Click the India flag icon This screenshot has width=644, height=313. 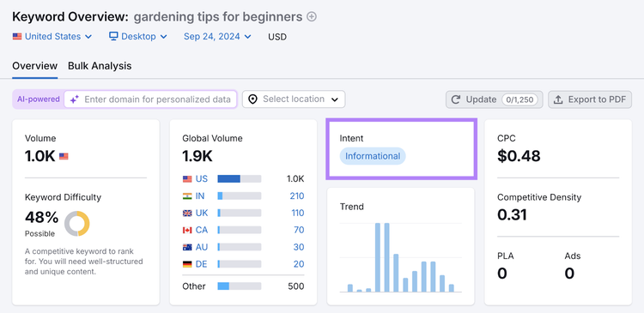click(x=187, y=196)
